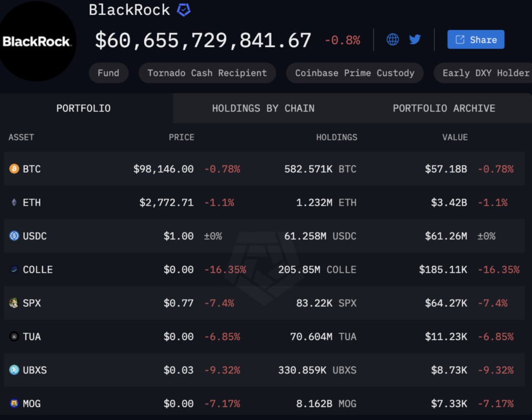The image size is (532, 420).
Task: Click the 70.604M TUA holdings cell
Action: coord(323,337)
